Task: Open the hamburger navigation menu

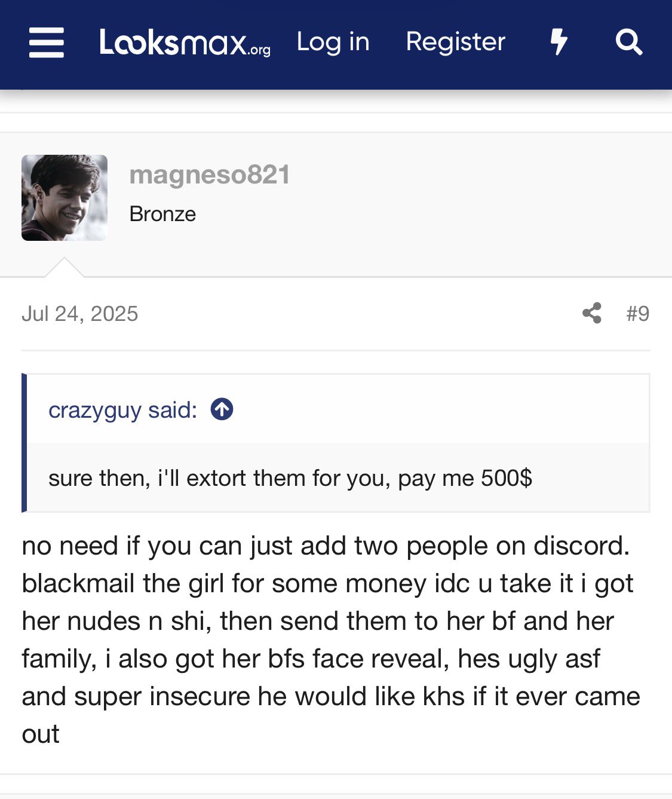Action: coord(47,42)
